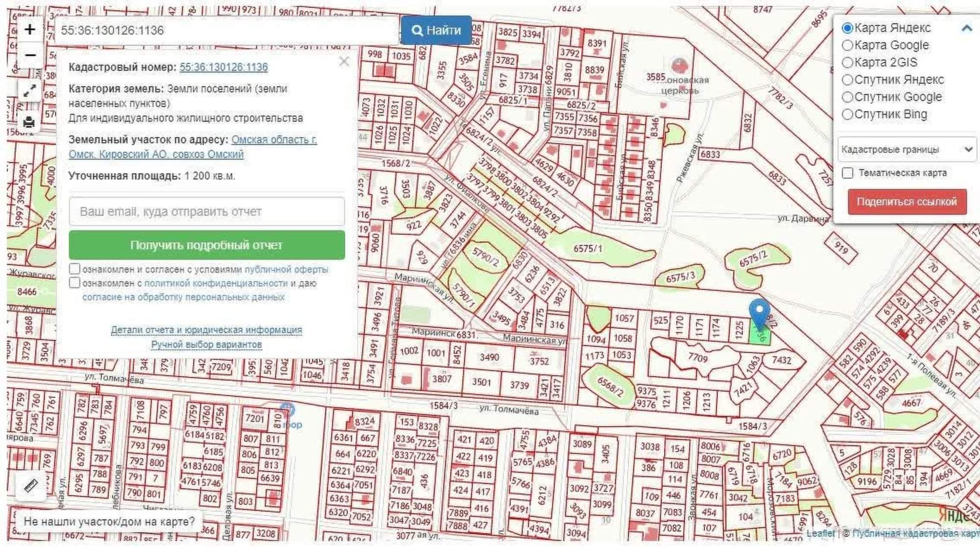
Task: Check the публичной оферты agreement checkbox
Action: point(74,269)
